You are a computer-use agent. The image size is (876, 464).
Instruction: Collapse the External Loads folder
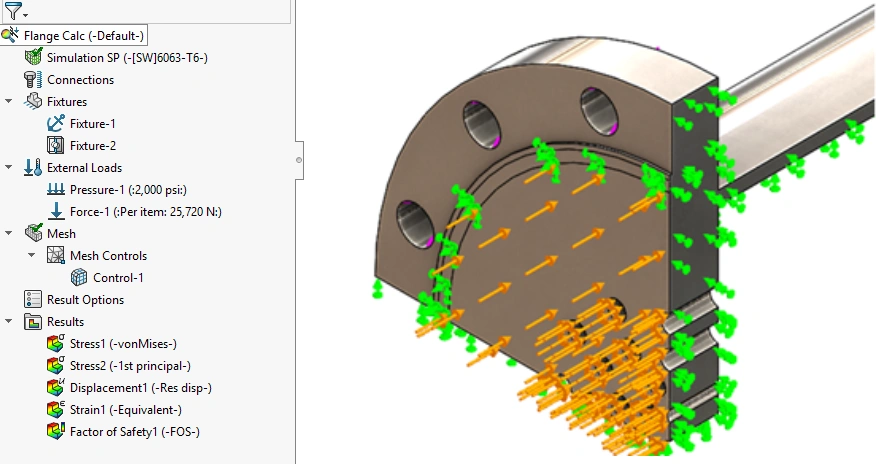tap(8, 168)
